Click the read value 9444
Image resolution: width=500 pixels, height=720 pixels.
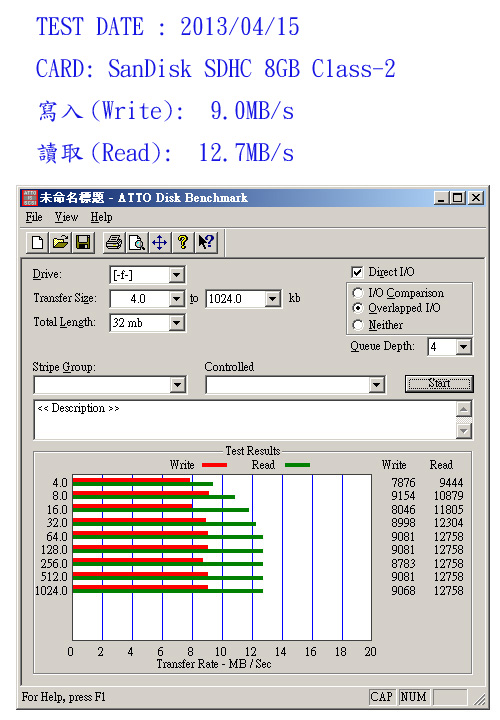point(451,483)
